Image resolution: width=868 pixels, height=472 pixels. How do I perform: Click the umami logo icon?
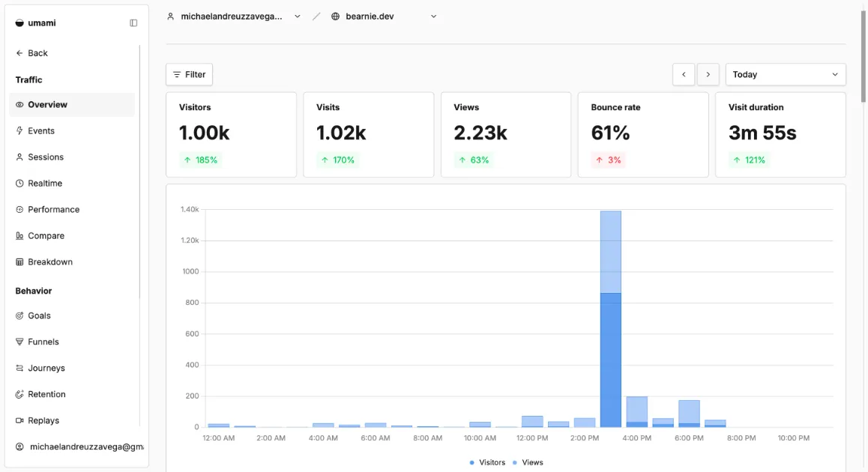19,23
